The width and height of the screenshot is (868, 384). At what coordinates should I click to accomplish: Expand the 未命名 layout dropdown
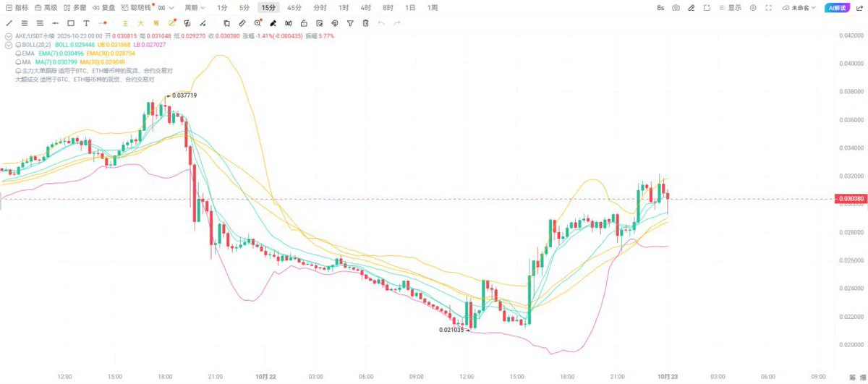[x=801, y=7]
